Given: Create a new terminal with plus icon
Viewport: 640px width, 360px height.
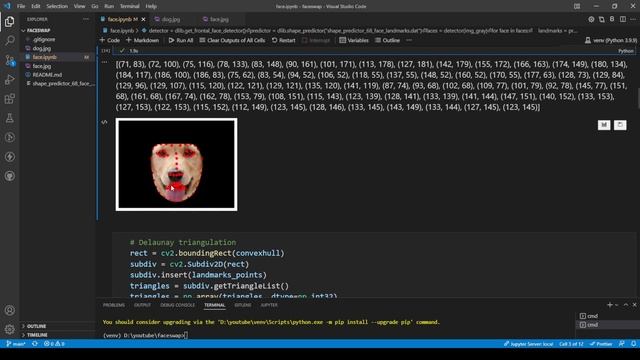Looking at the screenshot, I should [609, 305].
